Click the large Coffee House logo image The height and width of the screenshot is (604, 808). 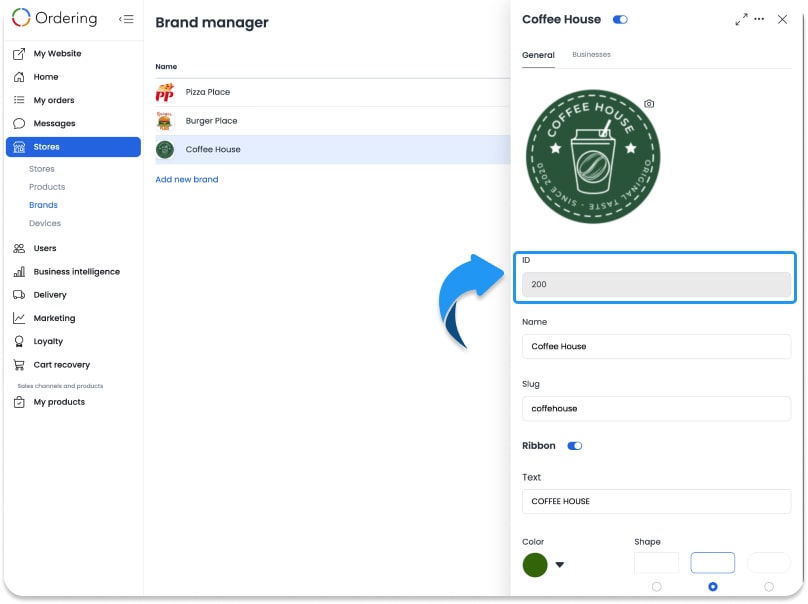coord(593,157)
